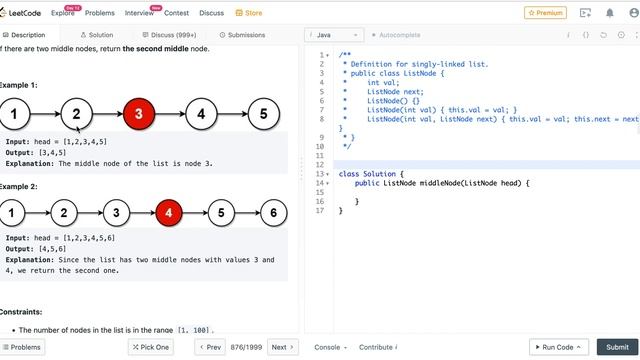This screenshot has height=360, width=640.
Task: Open the Explore menu item
Action: 62,13
